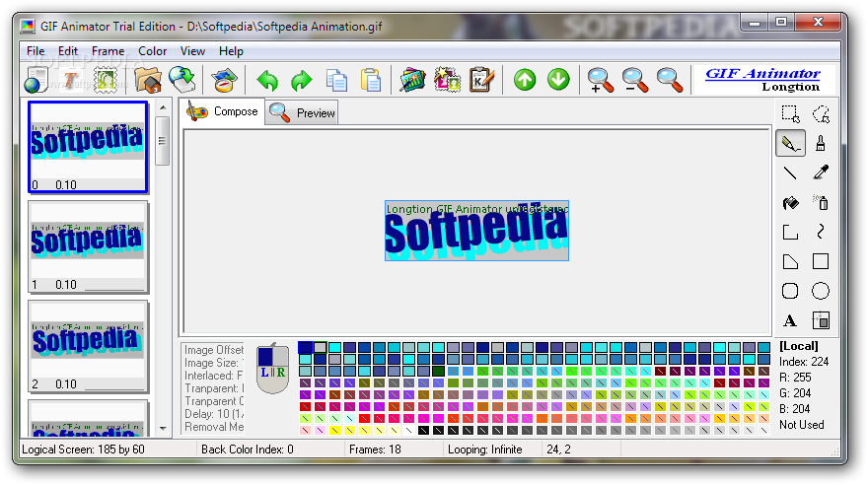Select frame 0 thumbnail
The image size is (868, 485).
[88, 147]
